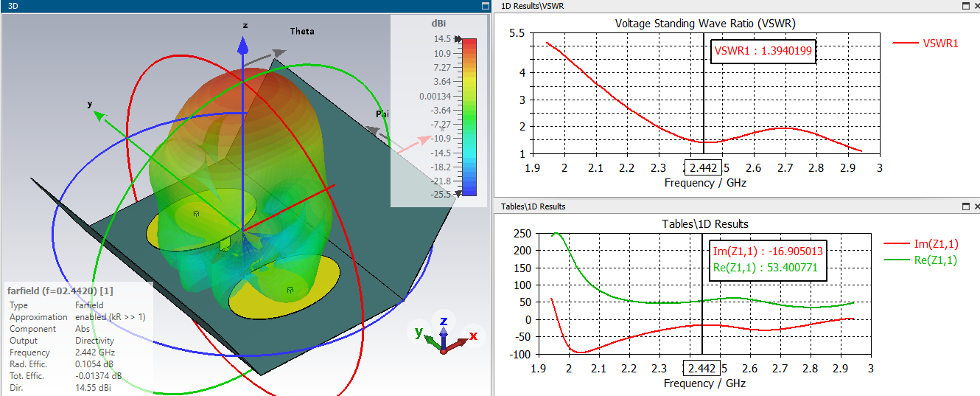Maximize the 3D view panel
Viewport: 980px width, 396px height.
tap(485, 6)
